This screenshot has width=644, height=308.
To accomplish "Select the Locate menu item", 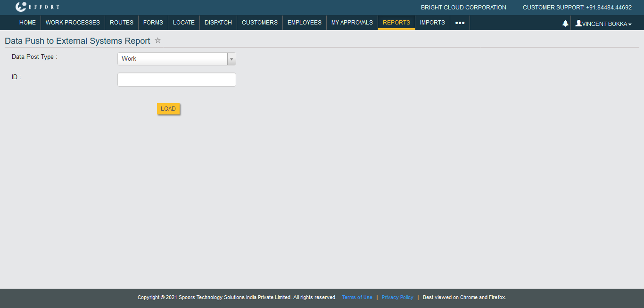I will point(184,23).
